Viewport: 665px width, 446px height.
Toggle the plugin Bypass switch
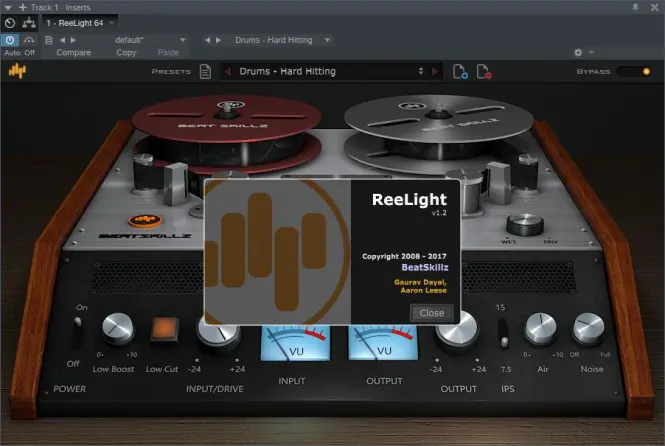634,72
